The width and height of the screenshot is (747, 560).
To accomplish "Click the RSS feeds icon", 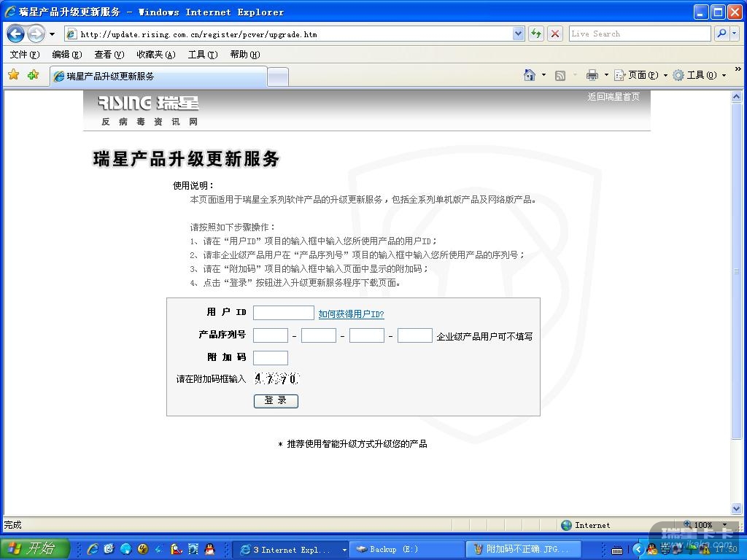I will (x=560, y=75).
